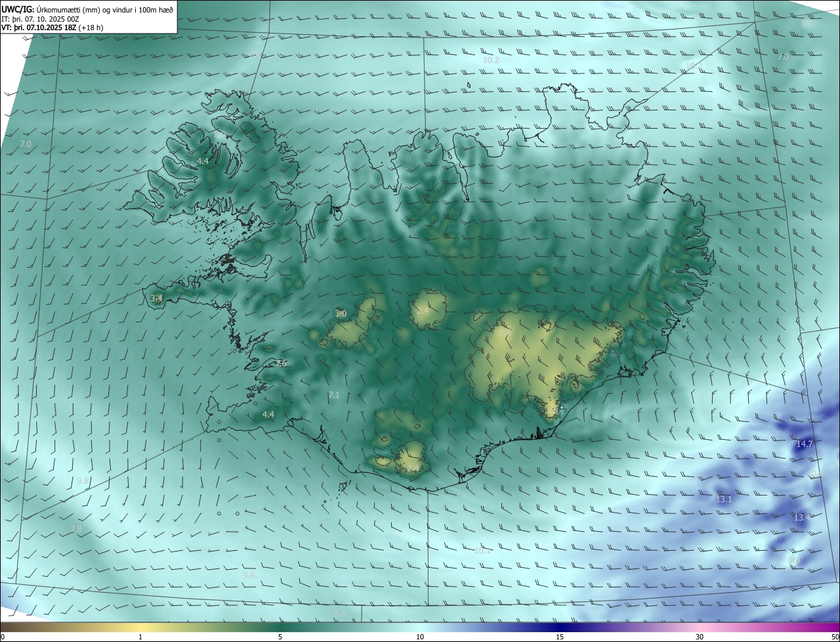Click the 4.4 value near Reykjanes peninsula
Image resolution: width=840 pixels, height=642 pixels.
tap(268, 415)
